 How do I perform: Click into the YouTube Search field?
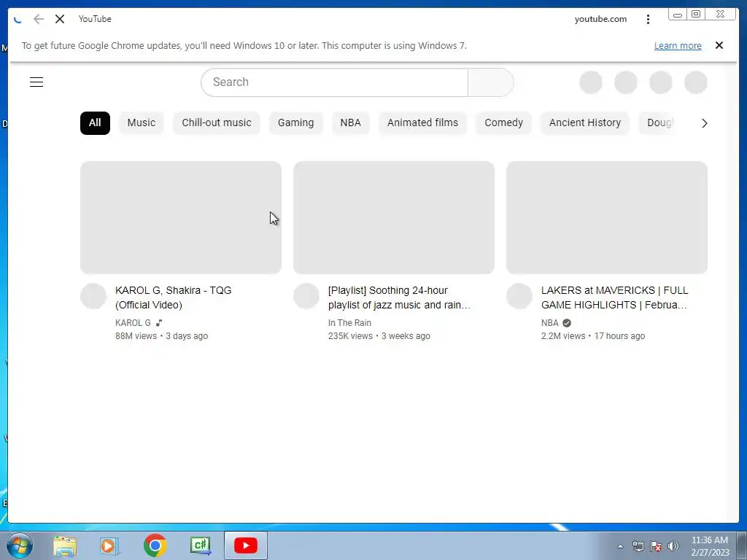click(334, 82)
